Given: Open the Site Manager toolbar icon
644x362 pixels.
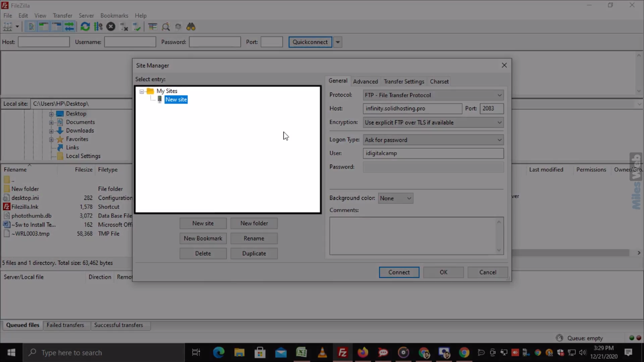Looking at the screenshot, I should (8, 27).
